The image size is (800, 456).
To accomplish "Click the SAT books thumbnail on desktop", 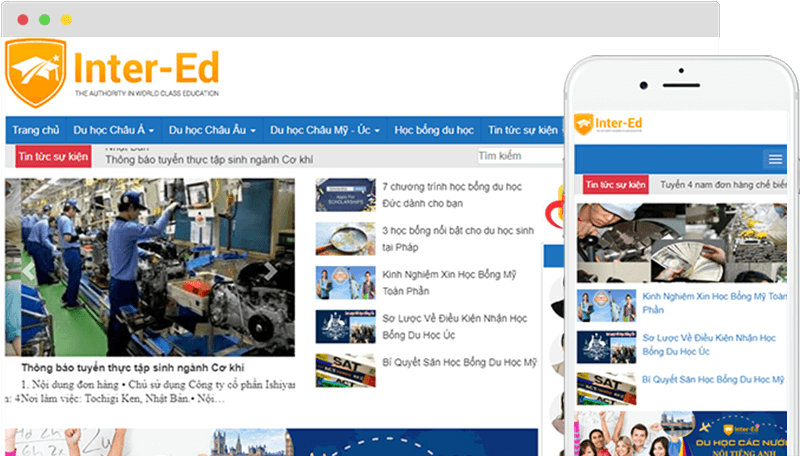I will [345, 369].
